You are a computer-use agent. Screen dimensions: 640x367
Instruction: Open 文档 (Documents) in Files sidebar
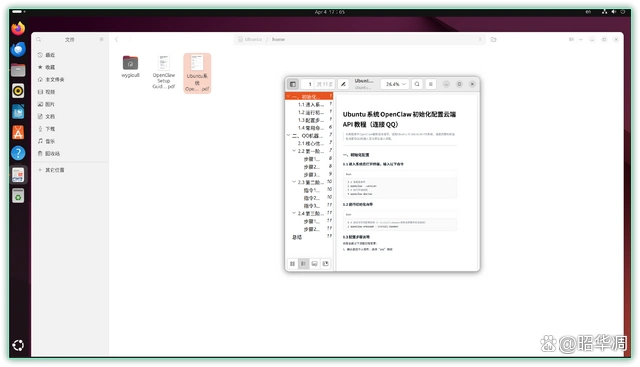point(70,116)
